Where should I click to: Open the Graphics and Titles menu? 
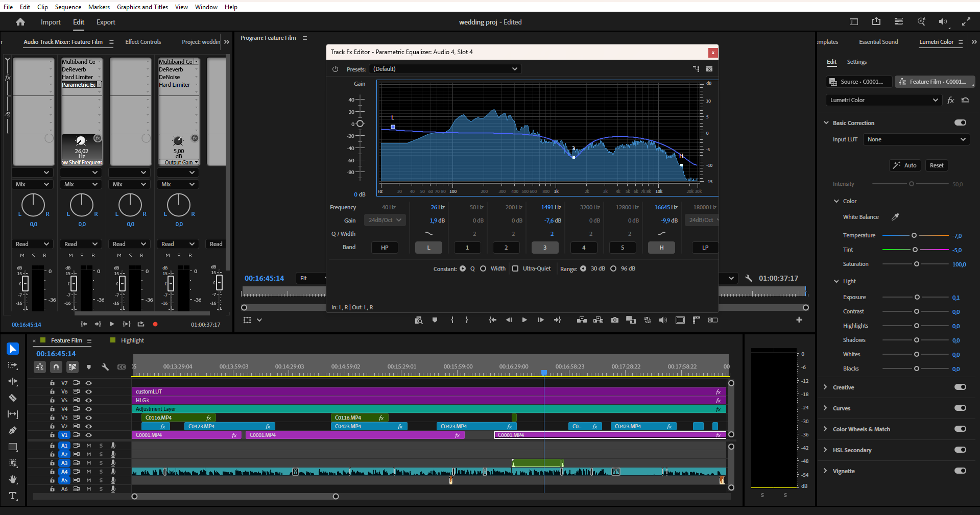142,7
